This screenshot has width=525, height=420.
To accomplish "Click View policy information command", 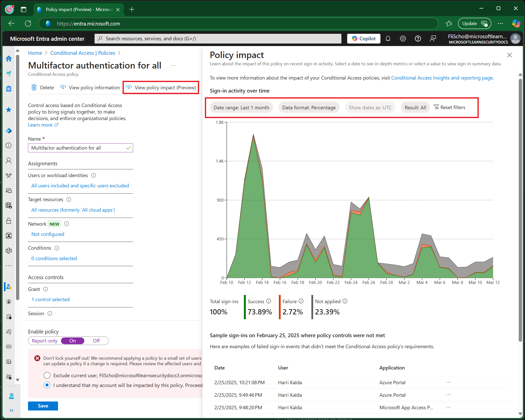I will tap(90, 88).
